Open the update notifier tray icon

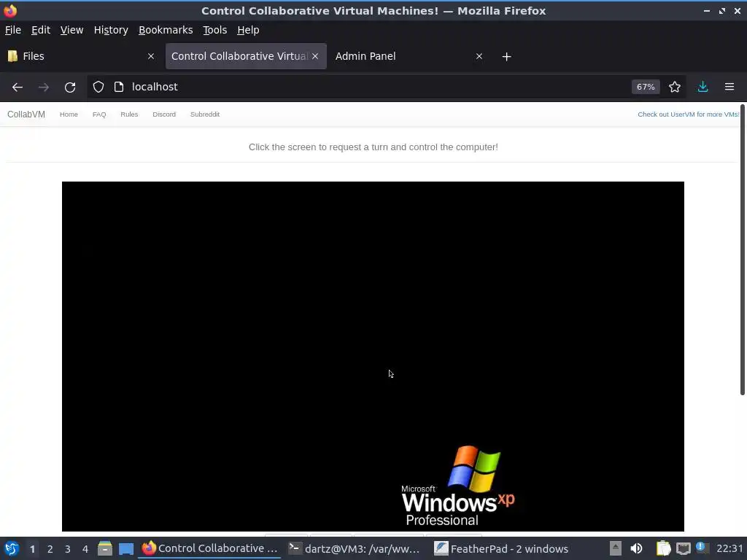click(x=702, y=548)
